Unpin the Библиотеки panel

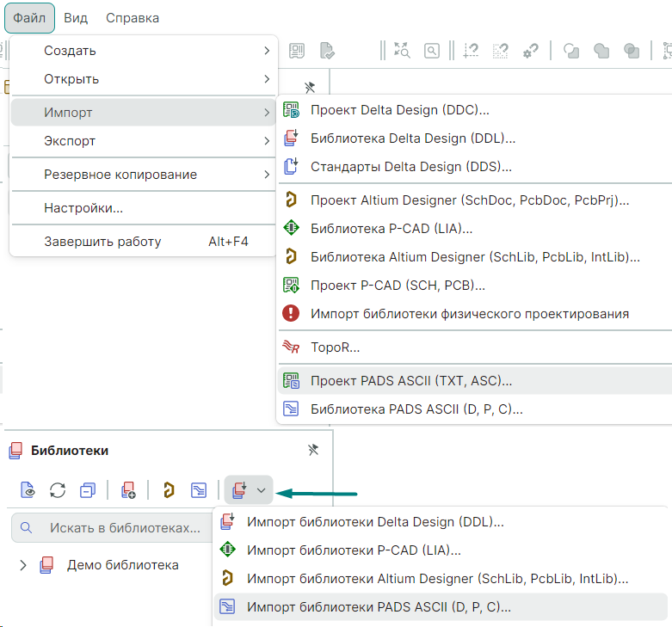click(312, 450)
